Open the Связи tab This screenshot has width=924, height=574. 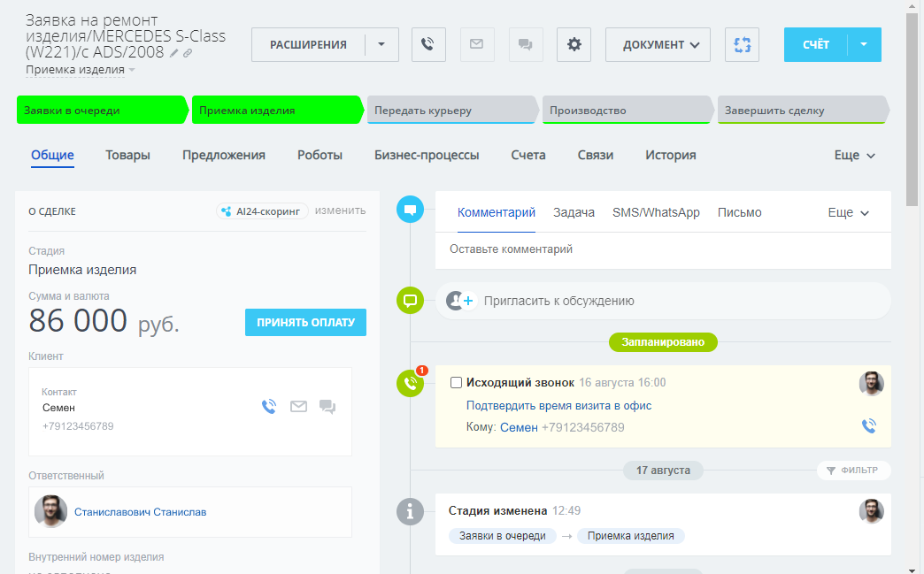(595, 156)
